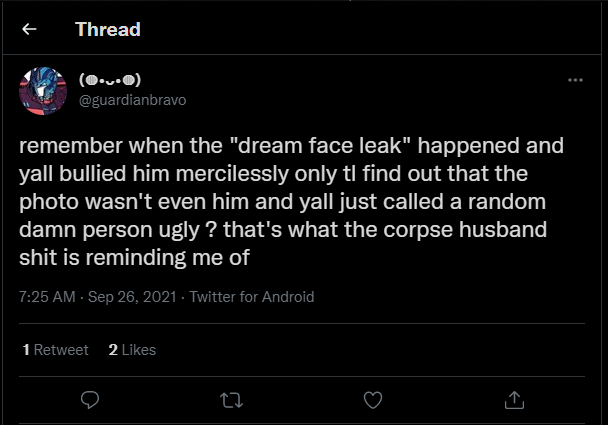The height and width of the screenshot is (425, 608).
Task: View who retweeted via 1 Retweet
Action: click(x=55, y=350)
